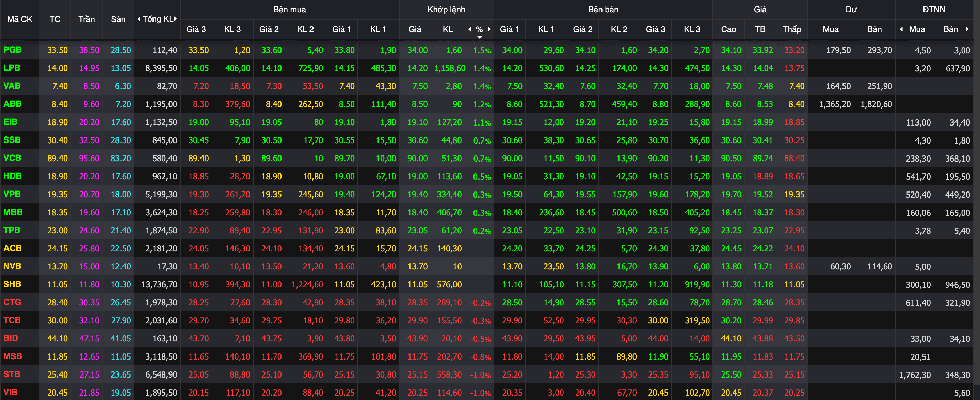The width and height of the screenshot is (980, 400).
Task: Click BID floor price 41.05
Action: [x=121, y=338]
